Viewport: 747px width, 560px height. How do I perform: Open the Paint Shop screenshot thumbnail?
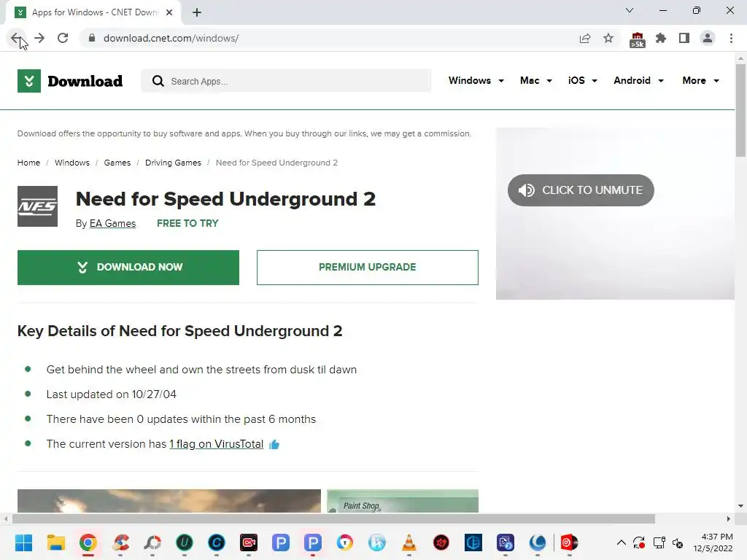coord(403,501)
